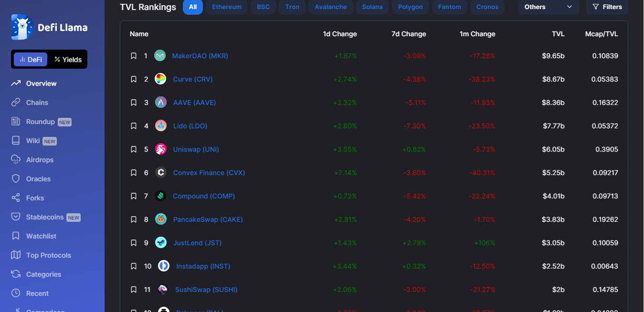Toggle the bookmark for AAVE row
The image size is (644, 312).
coord(134,103)
